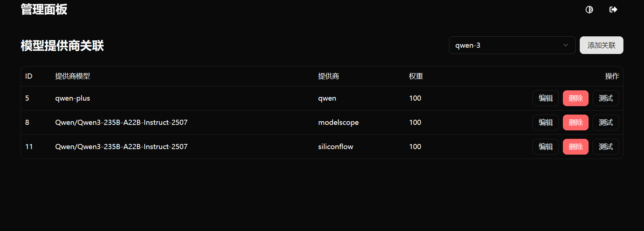The image size is (644, 231).
Task: Edit the siliconflow association
Action: click(x=545, y=147)
